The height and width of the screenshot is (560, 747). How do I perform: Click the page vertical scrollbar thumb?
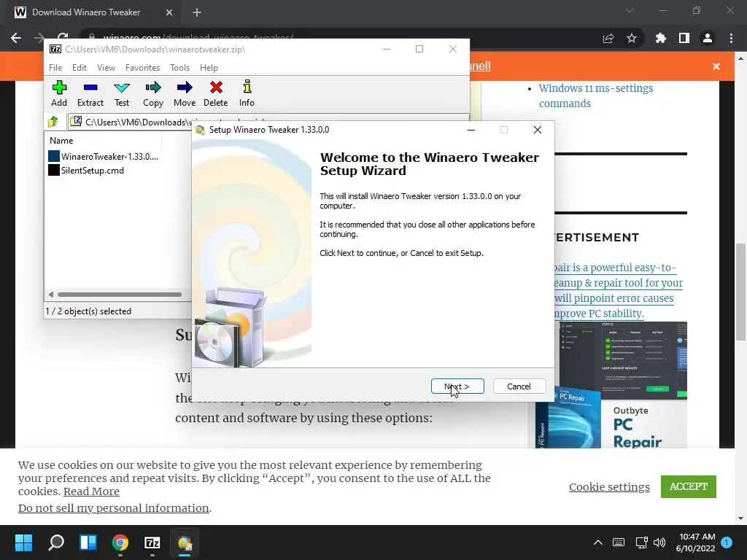tap(740, 292)
